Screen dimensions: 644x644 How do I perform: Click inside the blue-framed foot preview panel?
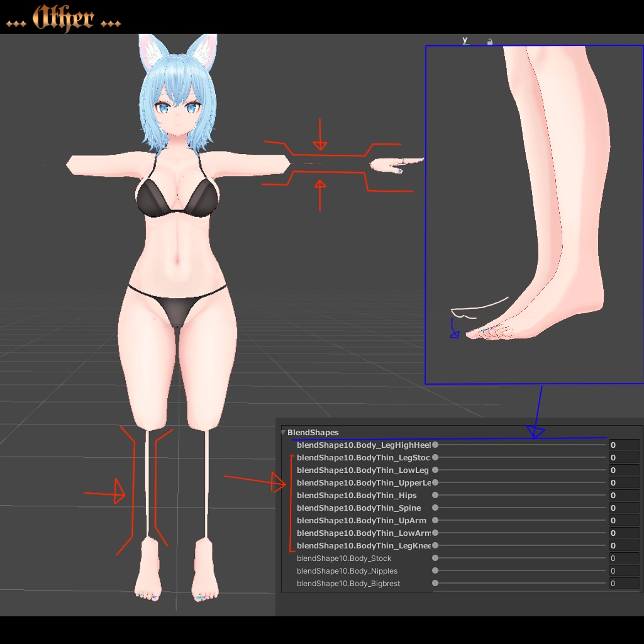pos(535,214)
